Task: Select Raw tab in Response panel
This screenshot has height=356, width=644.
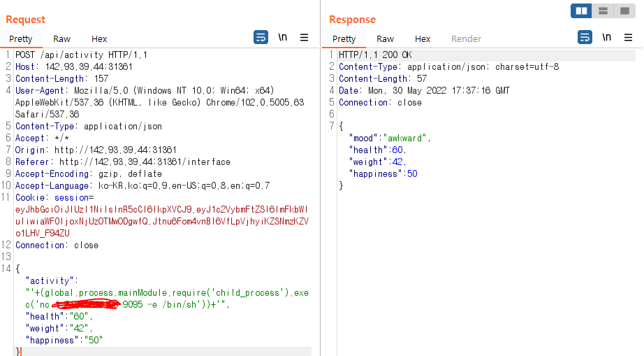Action: click(x=386, y=39)
